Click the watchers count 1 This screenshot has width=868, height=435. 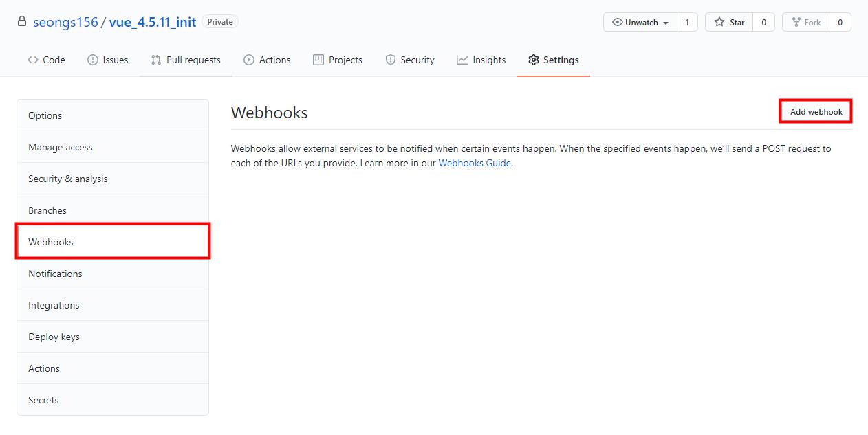point(687,22)
